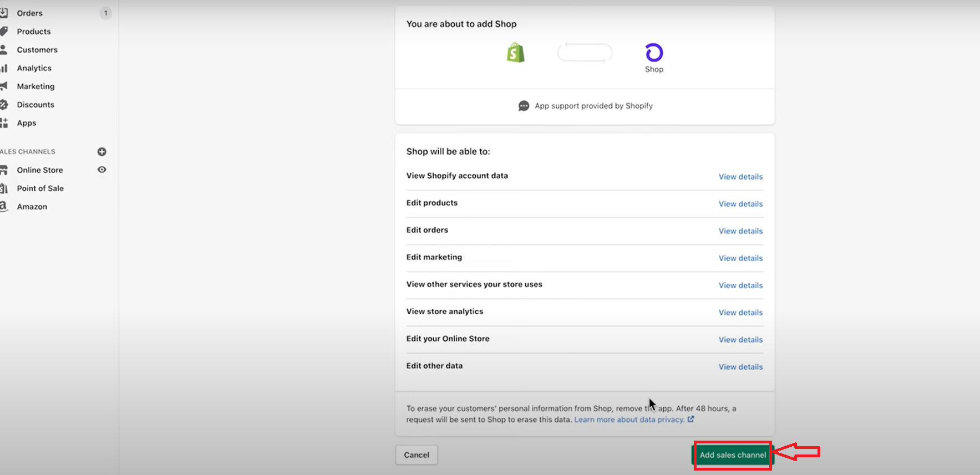Click the Amazon logo icon
The height and width of the screenshot is (475, 980).
[x=3, y=206]
